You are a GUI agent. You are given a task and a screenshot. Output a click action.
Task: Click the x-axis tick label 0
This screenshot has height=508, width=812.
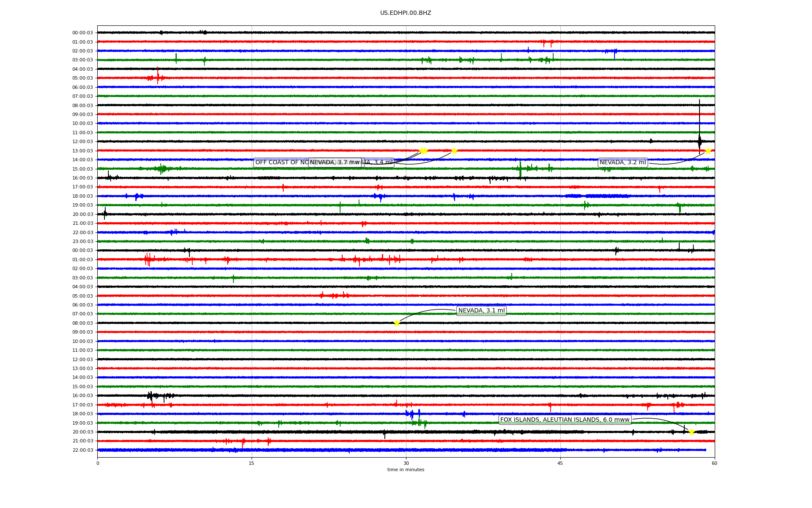point(98,463)
